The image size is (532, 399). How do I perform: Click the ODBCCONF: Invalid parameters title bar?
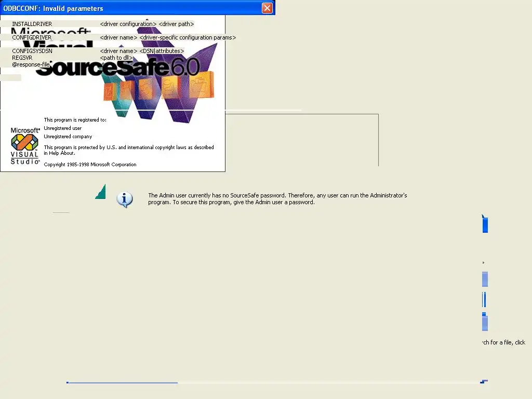(137, 8)
